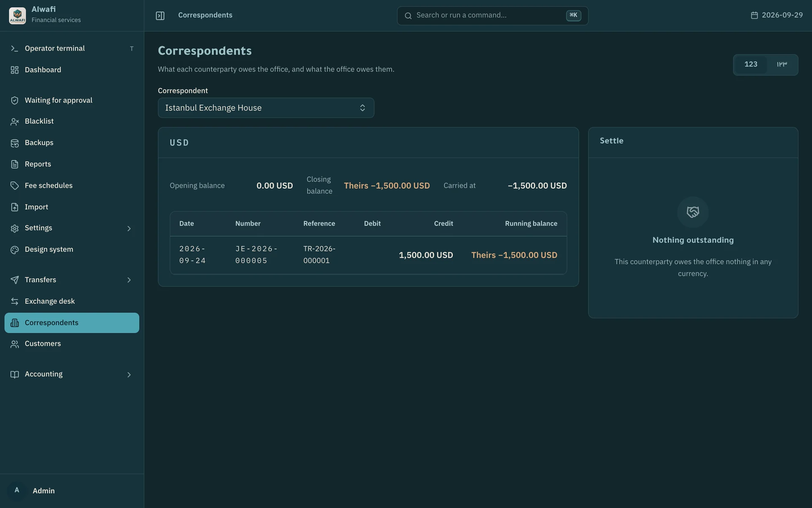Click reference TR-2026-000001
This screenshot has height=508, width=812.
click(319, 255)
